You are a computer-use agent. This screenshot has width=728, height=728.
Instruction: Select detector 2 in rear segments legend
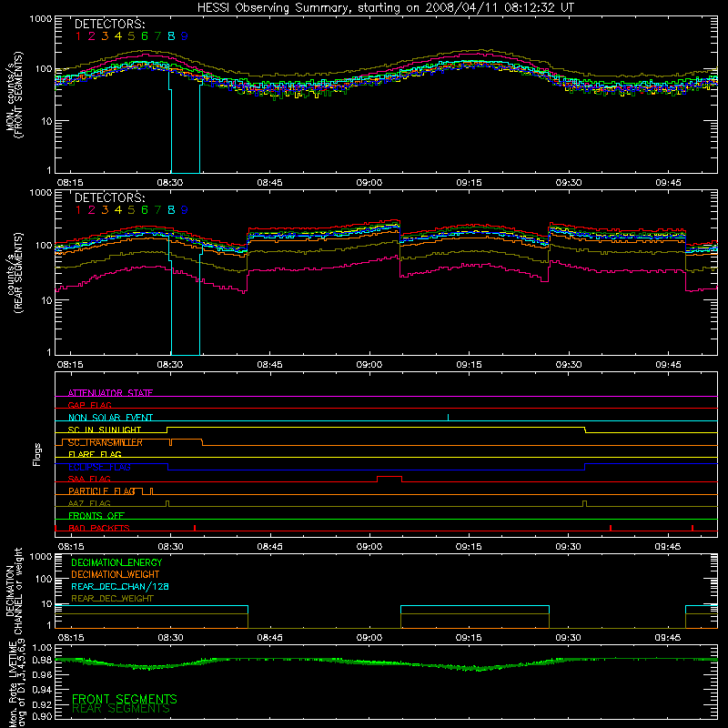[92, 210]
